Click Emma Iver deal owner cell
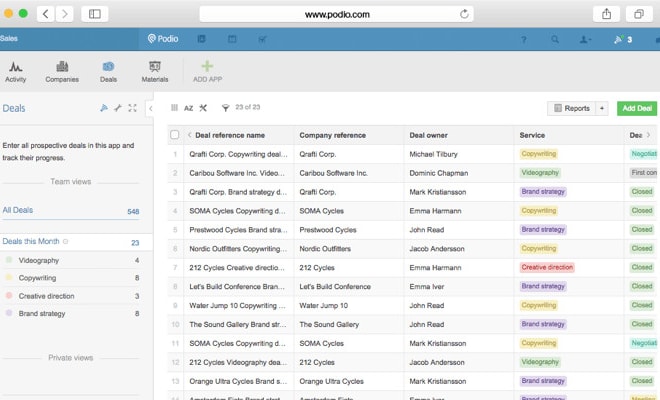Viewport: 660px width, 400px height. pyautogui.click(x=427, y=287)
